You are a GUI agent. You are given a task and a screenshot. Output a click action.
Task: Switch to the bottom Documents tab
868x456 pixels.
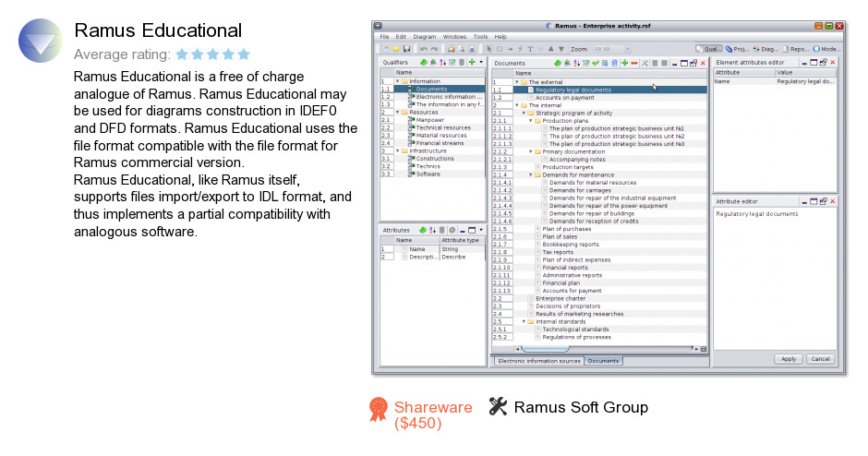pos(603,361)
